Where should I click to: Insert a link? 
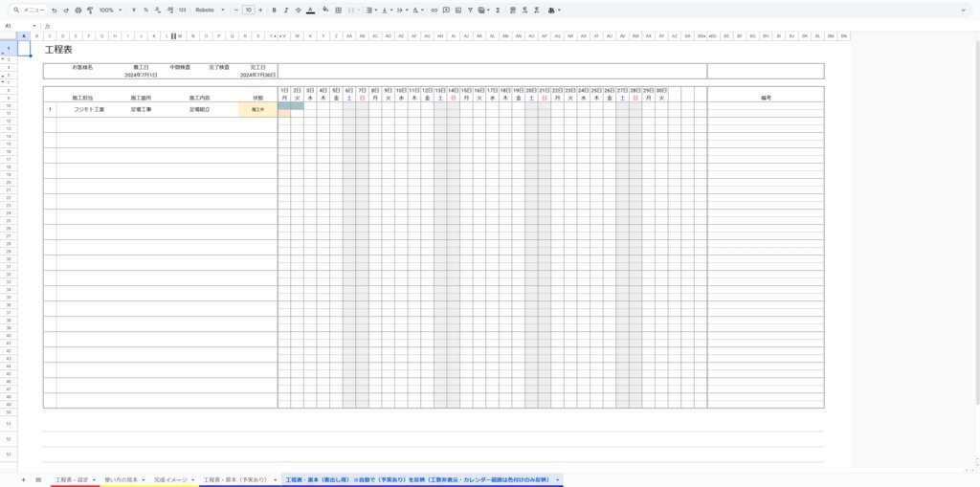434,11
